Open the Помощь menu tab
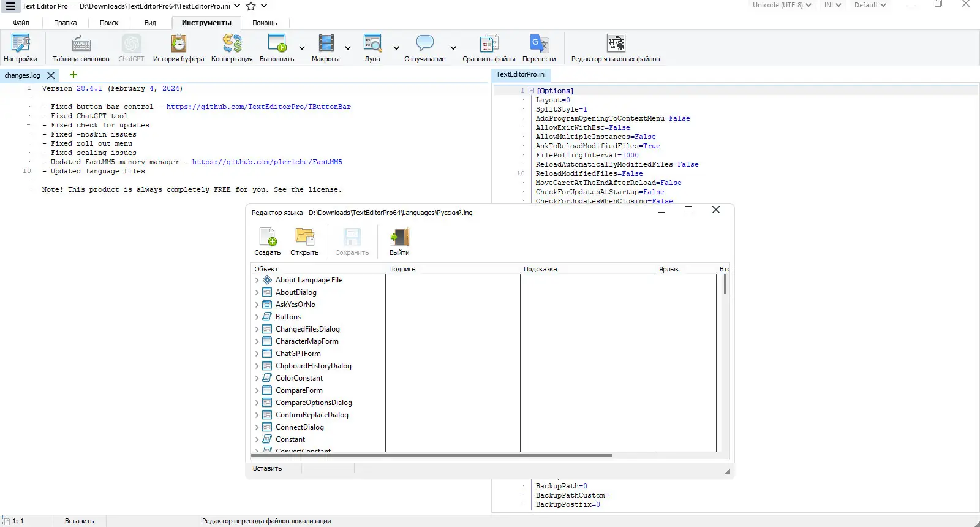This screenshot has width=980, height=527. click(x=265, y=23)
